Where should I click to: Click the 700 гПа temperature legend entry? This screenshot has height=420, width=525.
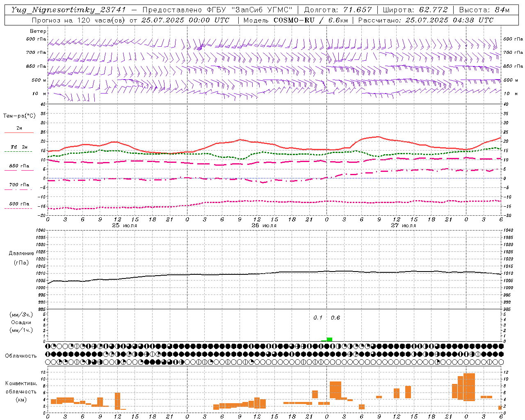tap(19, 185)
